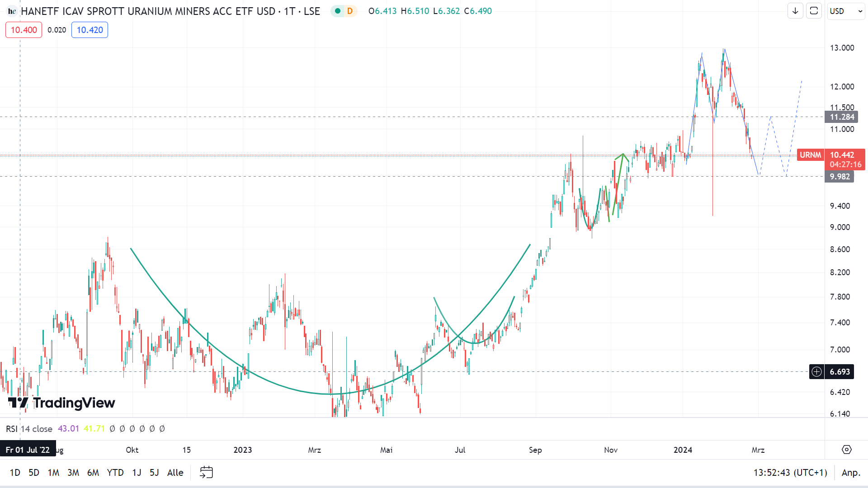Switch to the 5J range
The image size is (868, 488).
coord(154,472)
